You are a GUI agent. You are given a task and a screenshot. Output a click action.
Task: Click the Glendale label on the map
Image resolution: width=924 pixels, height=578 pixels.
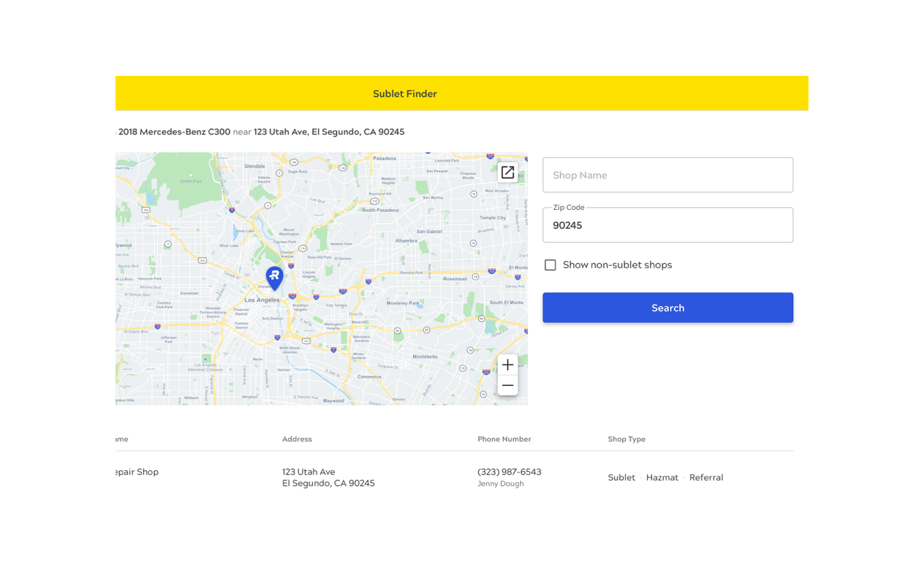coord(255,166)
